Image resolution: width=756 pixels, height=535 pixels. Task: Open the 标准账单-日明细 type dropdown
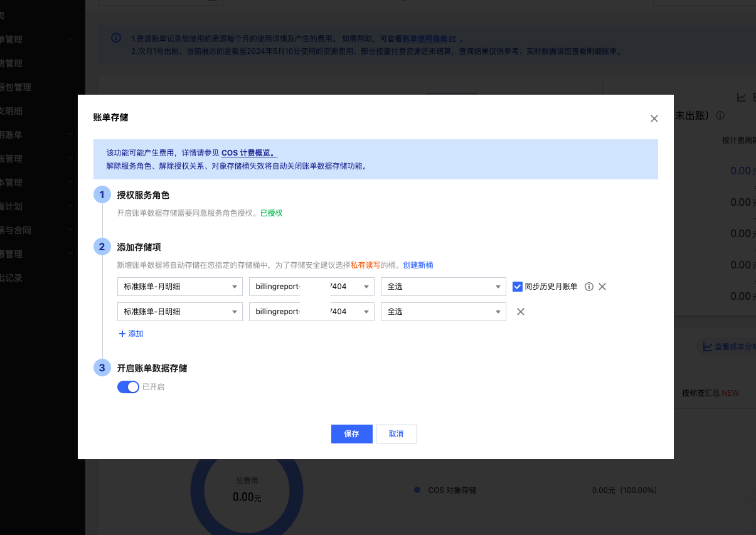coord(179,312)
